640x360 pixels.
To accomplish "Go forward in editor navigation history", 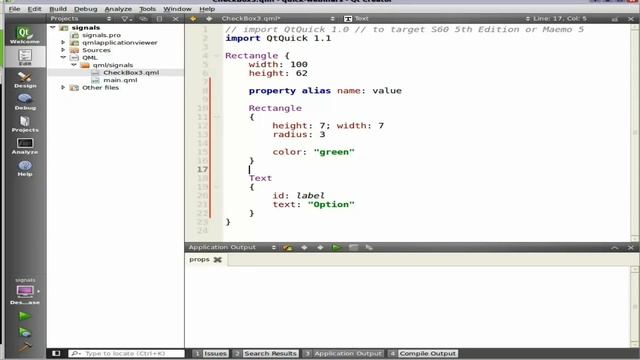I will [x=209, y=19].
